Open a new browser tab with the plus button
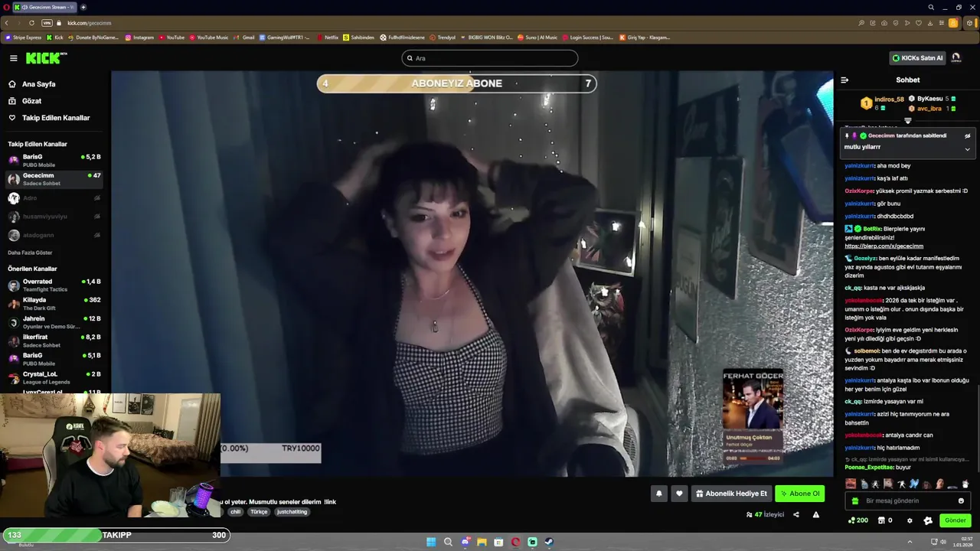 [x=82, y=7]
